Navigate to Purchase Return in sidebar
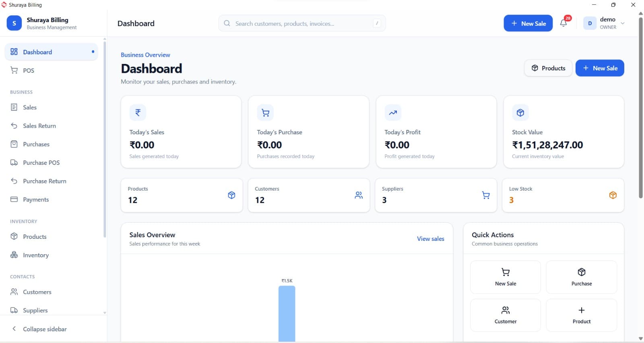Screen dimensions: 644x343 [51, 181]
